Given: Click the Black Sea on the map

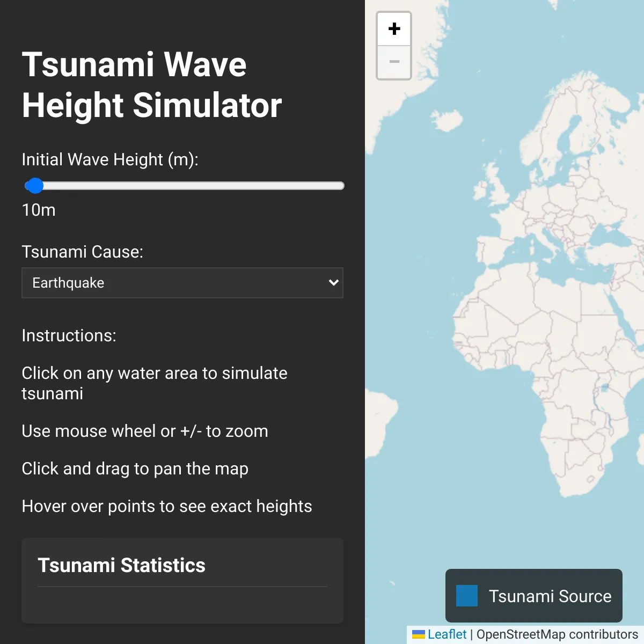Looking at the screenshot, I should 608,235.
